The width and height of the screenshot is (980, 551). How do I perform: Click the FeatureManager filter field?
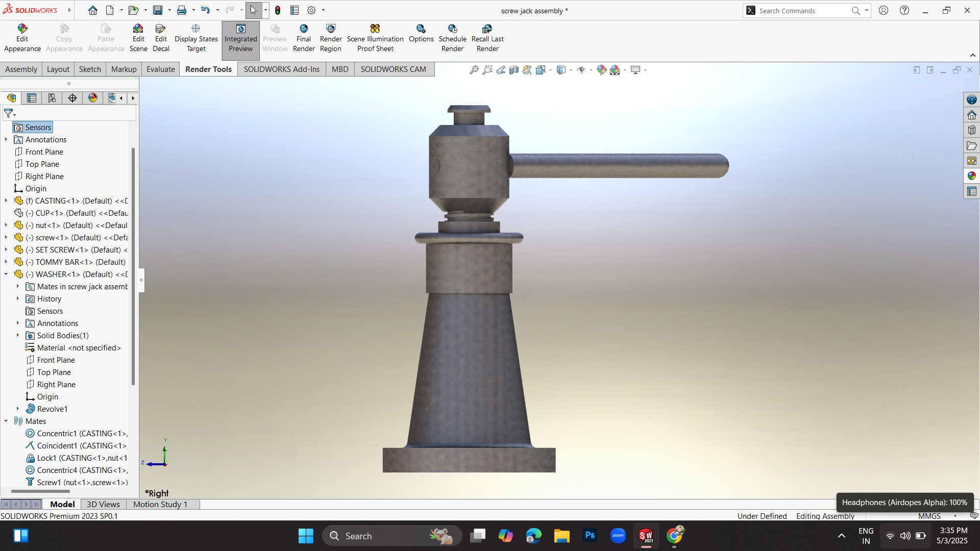(x=70, y=113)
